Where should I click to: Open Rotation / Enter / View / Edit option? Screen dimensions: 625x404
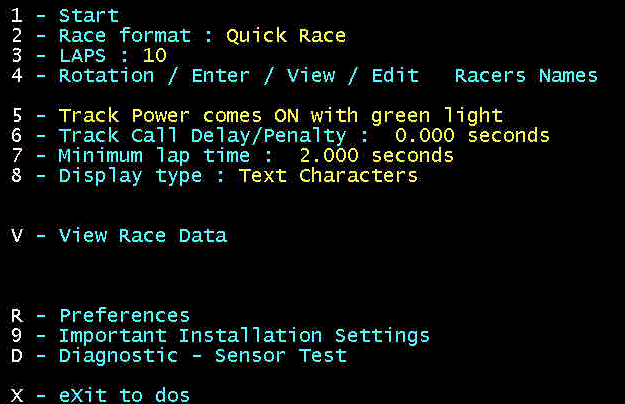coord(230,75)
